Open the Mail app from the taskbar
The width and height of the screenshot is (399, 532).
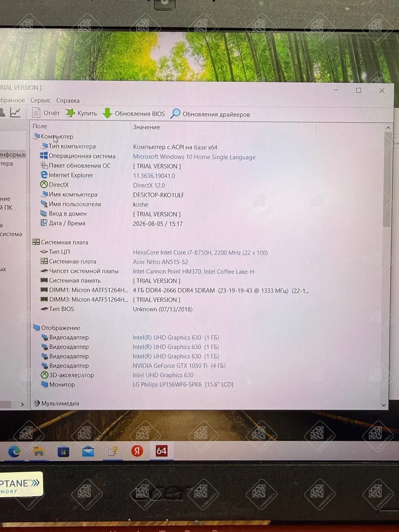click(88, 451)
